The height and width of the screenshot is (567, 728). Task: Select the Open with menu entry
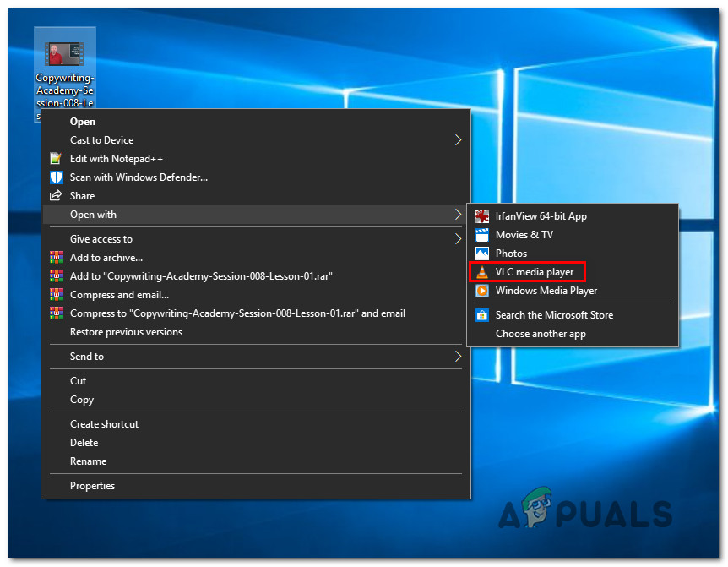pos(256,214)
